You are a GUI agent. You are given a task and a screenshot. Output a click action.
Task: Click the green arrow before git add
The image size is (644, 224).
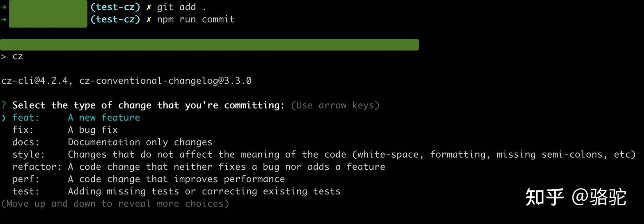(4, 7)
